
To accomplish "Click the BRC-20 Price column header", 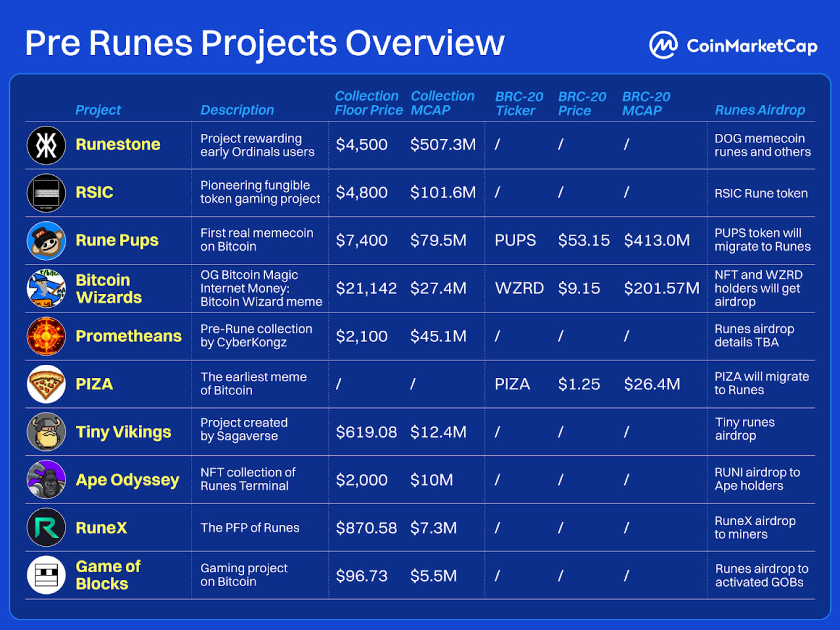I will pos(582,104).
